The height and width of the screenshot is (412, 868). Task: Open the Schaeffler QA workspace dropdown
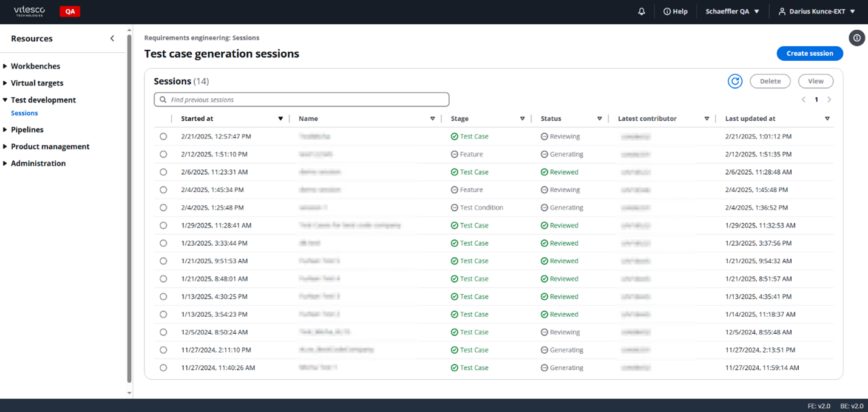(x=732, y=11)
